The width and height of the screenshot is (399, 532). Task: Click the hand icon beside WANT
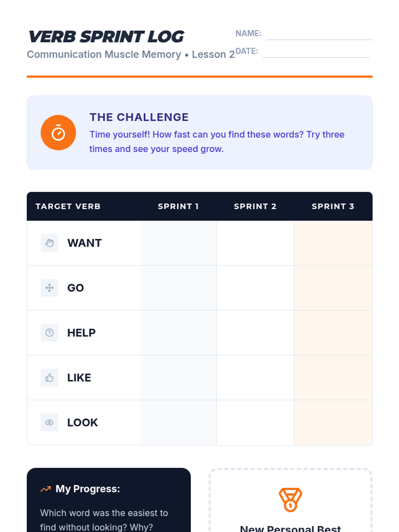49,243
